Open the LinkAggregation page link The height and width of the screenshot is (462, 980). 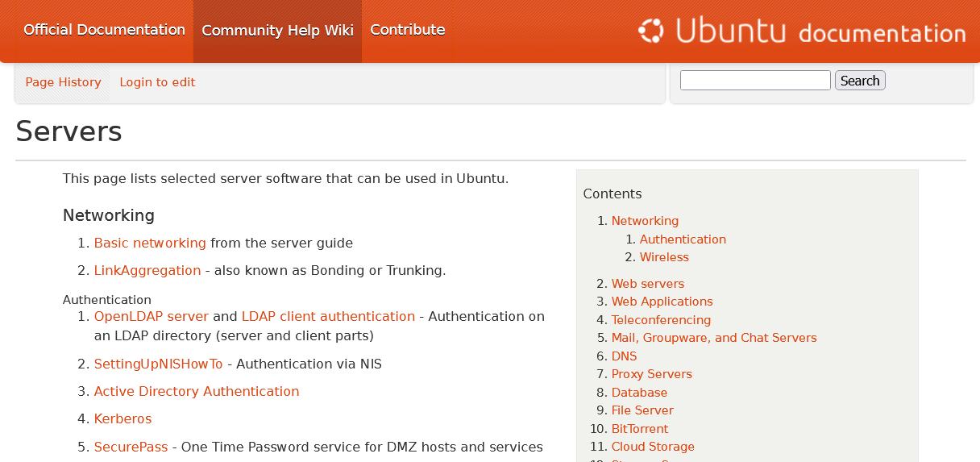coord(147,270)
